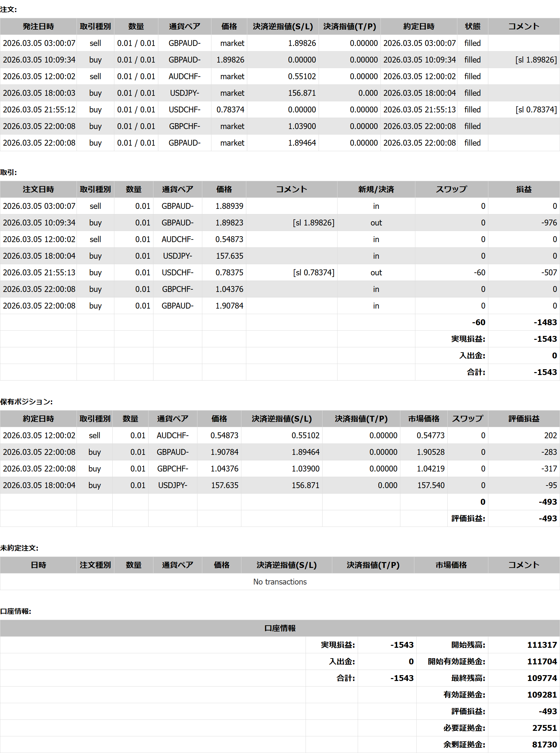Click the 最終残高 value 109774
The height and width of the screenshot is (753, 560).
pos(542,678)
